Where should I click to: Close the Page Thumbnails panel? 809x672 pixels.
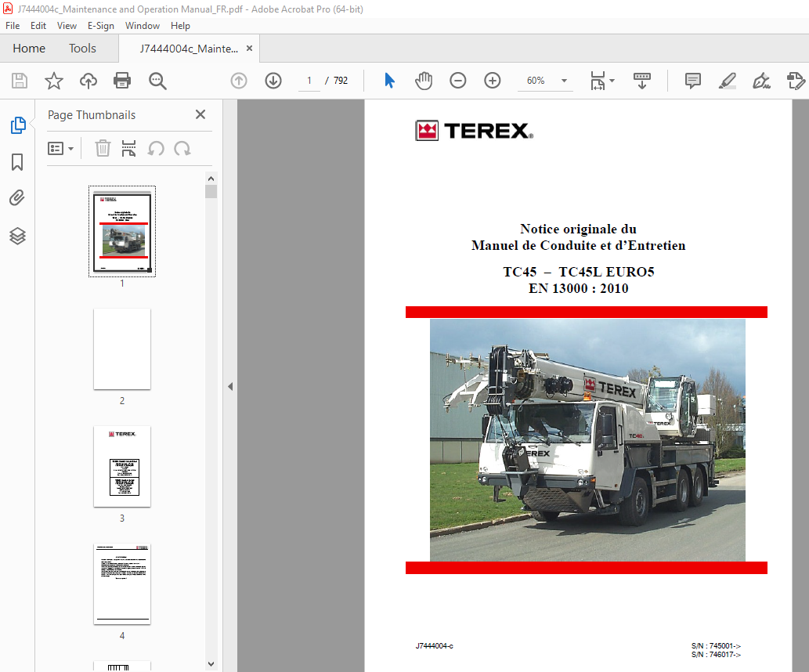(200, 114)
